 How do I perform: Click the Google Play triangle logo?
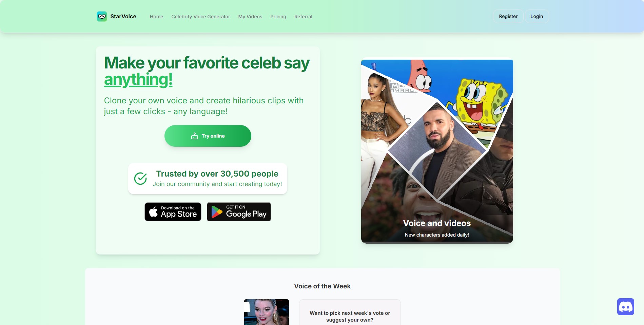(x=217, y=212)
